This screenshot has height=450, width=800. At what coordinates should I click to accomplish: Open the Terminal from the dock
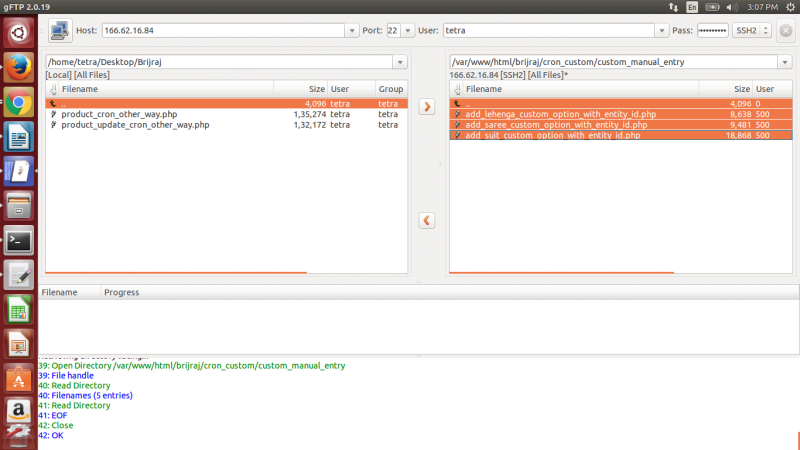click(x=19, y=241)
